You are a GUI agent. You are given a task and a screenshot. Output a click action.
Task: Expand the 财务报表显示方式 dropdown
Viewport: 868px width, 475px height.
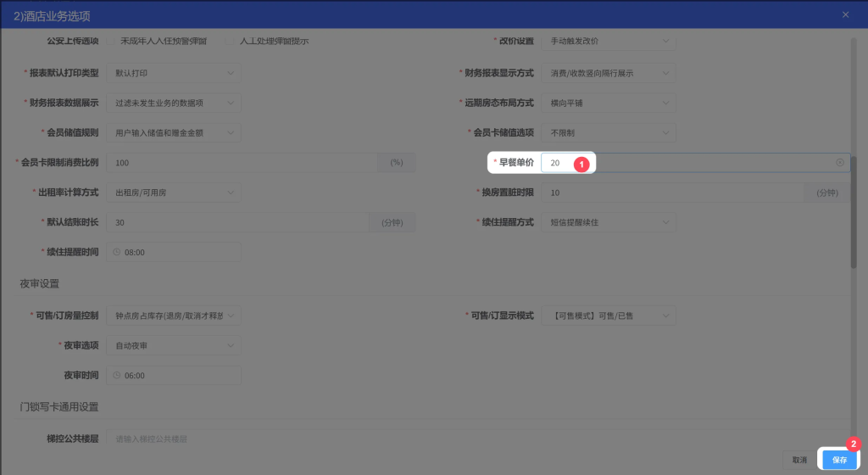[x=609, y=73]
